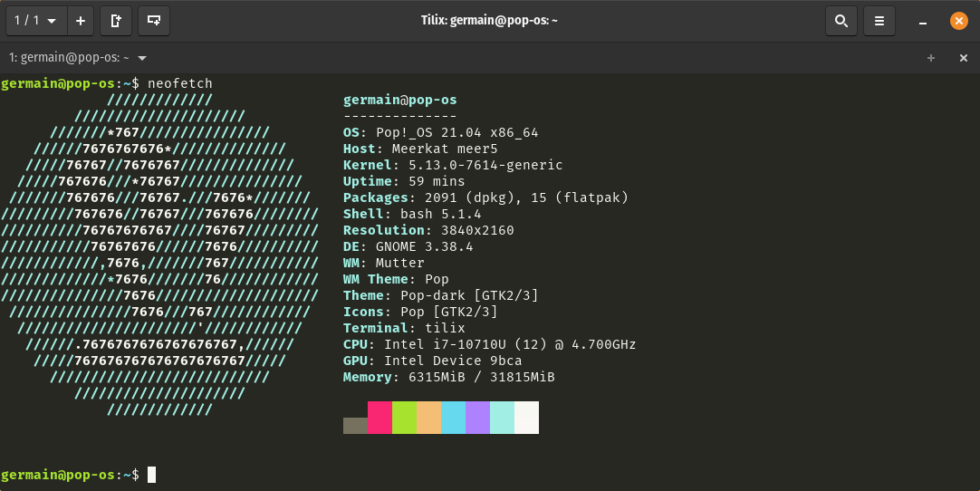This screenshot has height=491, width=980.
Task: Click the Host value 'Meerkat meer5'
Action: pos(445,149)
